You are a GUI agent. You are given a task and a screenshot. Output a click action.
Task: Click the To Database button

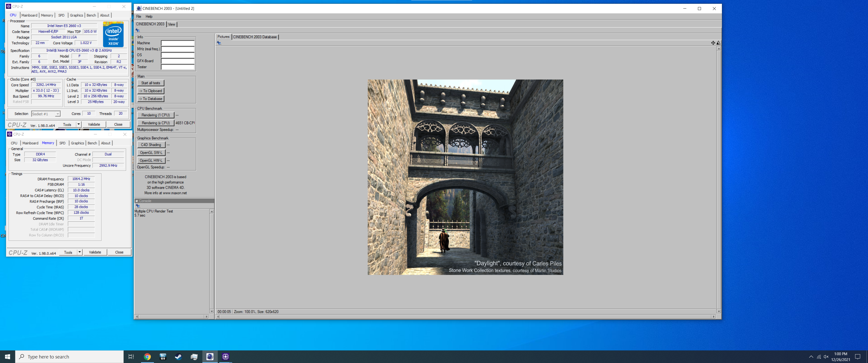[x=151, y=99]
